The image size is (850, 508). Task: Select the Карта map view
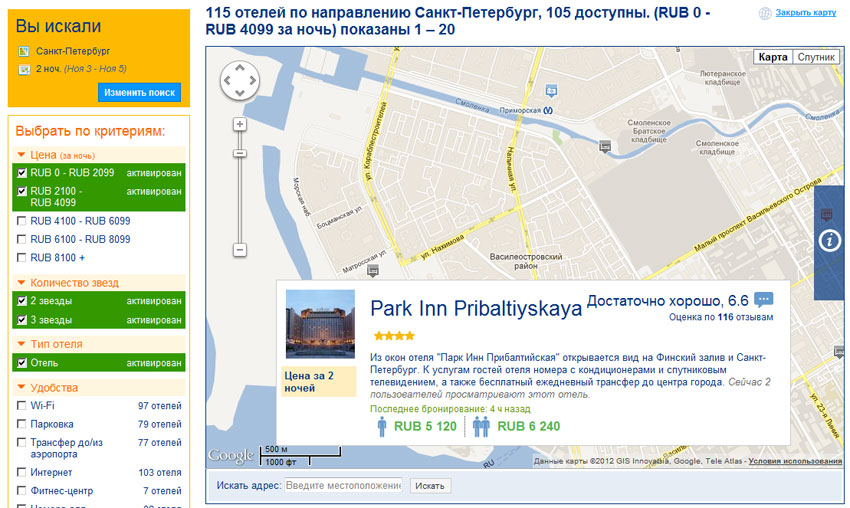pos(773,57)
